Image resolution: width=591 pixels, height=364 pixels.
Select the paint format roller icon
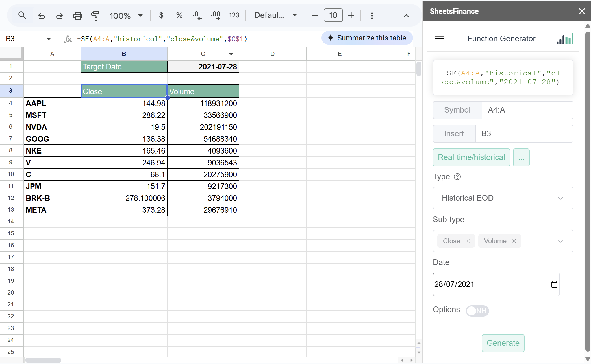[x=95, y=16]
